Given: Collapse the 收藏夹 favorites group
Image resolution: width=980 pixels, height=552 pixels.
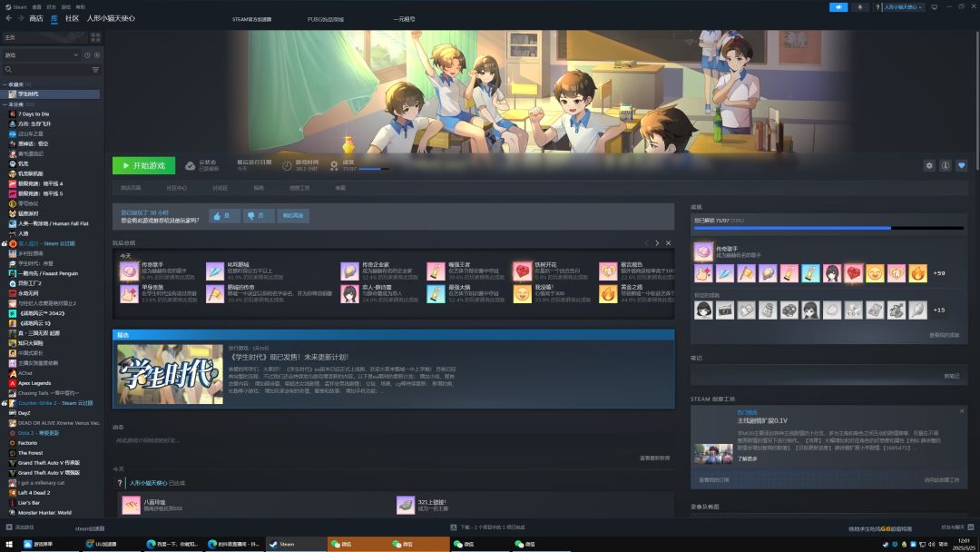Looking at the screenshot, I should 5,84.
